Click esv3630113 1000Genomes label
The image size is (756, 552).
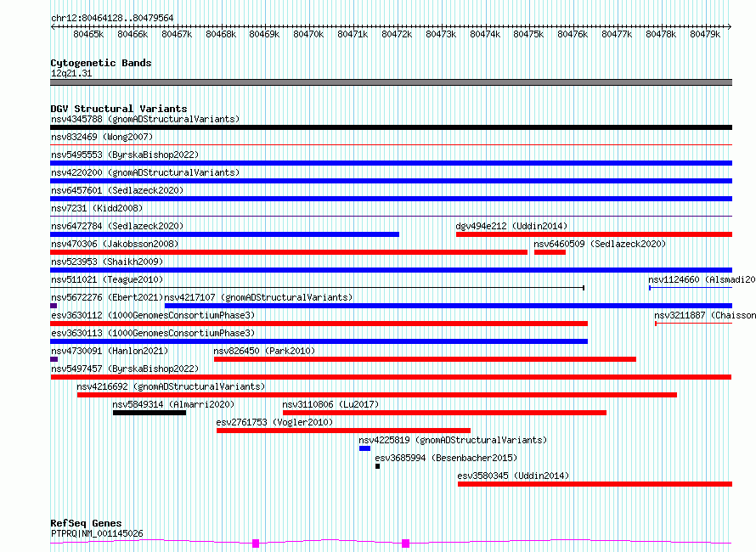pos(153,333)
